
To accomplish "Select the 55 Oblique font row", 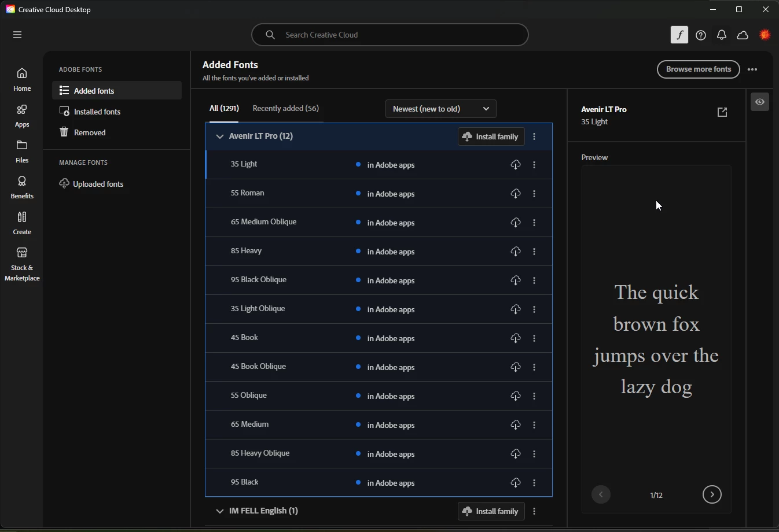I will [379, 396].
